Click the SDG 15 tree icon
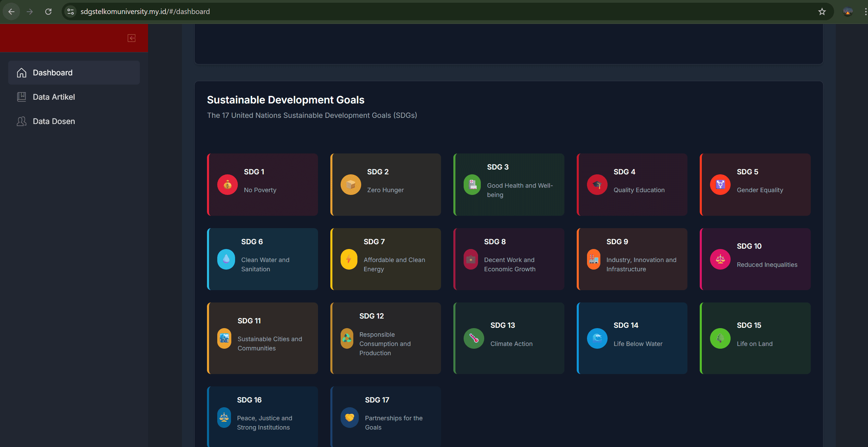The height and width of the screenshot is (447, 868). click(x=720, y=338)
